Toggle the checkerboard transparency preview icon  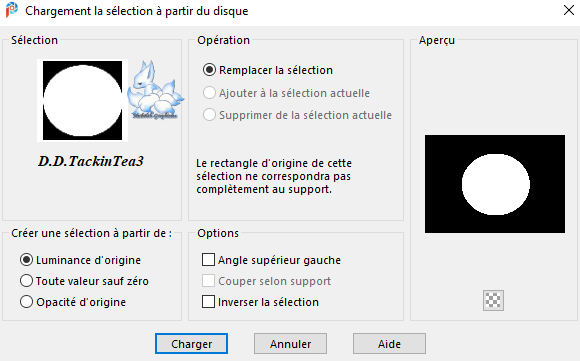click(x=493, y=300)
